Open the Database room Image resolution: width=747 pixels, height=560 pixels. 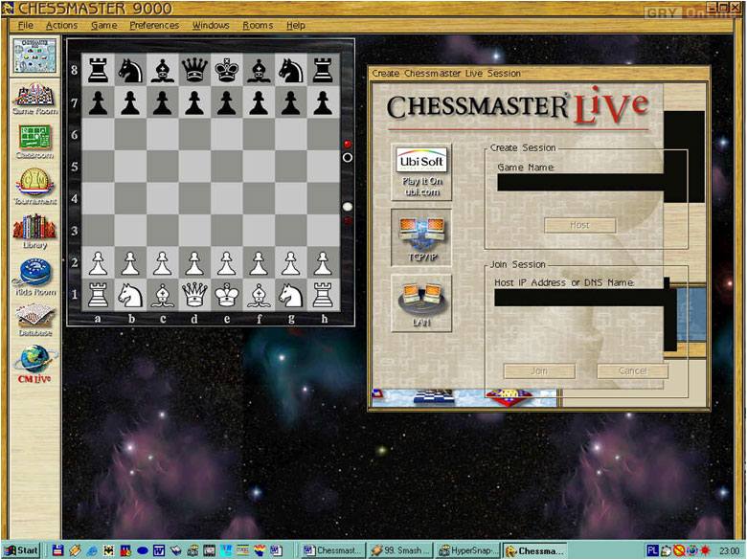[x=34, y=320]
